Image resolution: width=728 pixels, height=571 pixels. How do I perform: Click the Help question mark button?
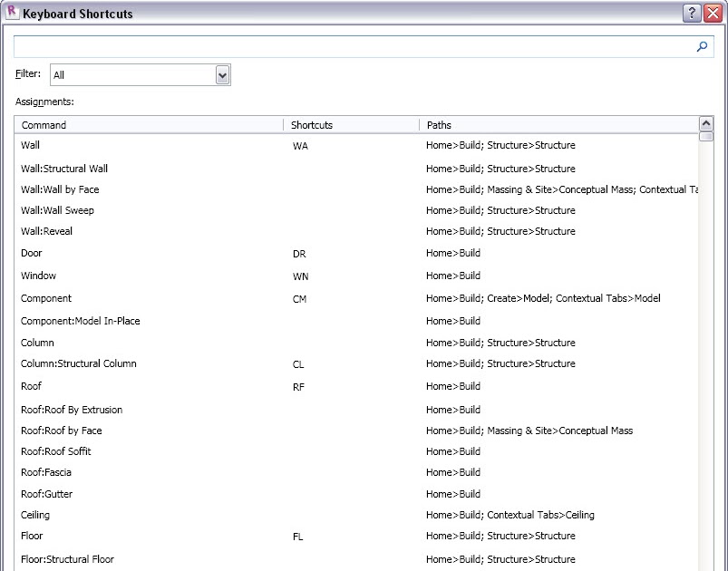pos(692,13)
